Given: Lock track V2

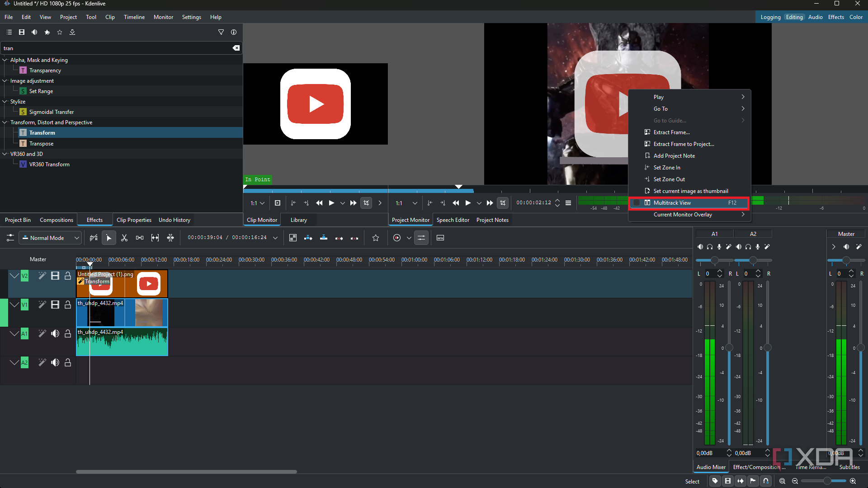Looking at the screenshot, I should tap(68, 276).
